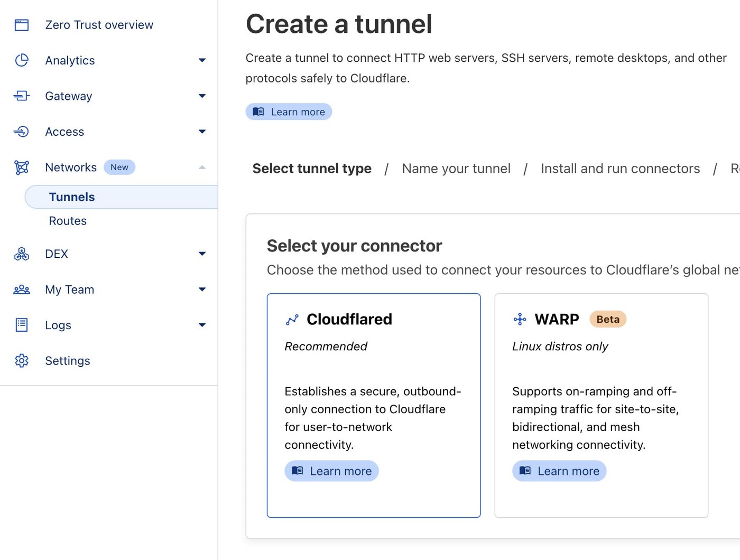This screenshot has height=560, width=740.
Task: Click the 'Select your connector' heading
Action: tap(354, 246)
